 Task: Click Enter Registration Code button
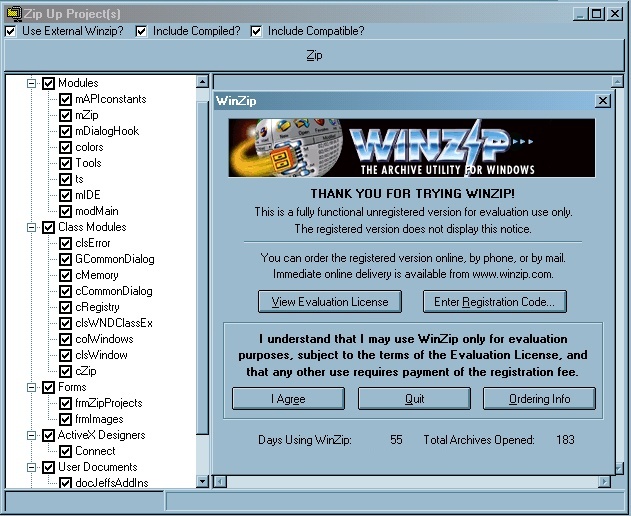(x=495, y=301)
